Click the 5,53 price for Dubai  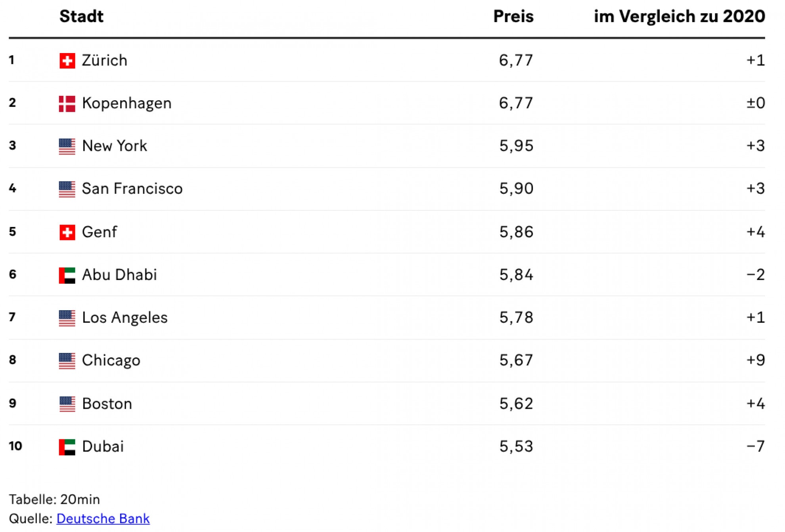(516, 446)
